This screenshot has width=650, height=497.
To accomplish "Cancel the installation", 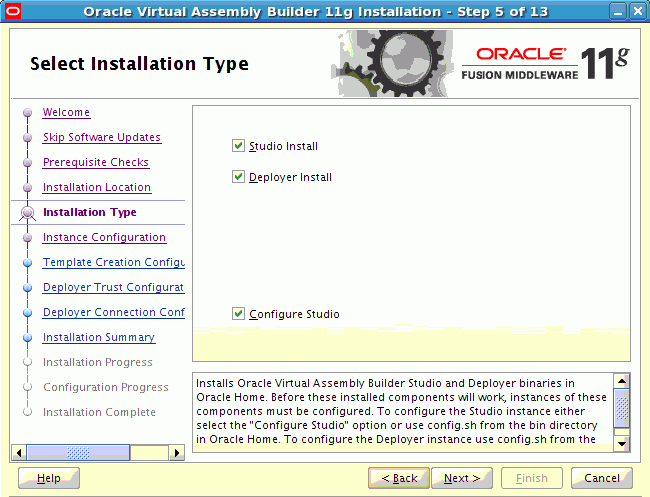I will [x=602, y=478].
